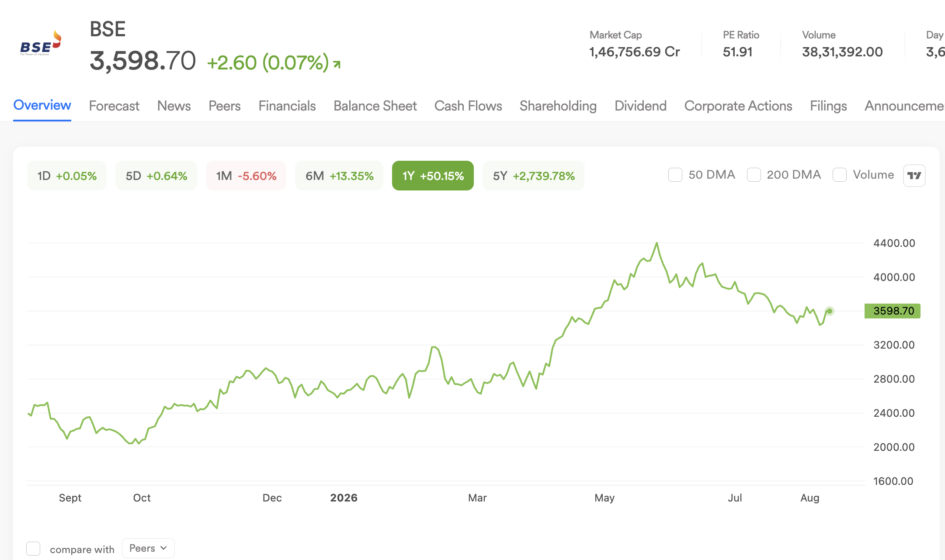This screenshot has width=945, height=560.
Task: Click the BSE company logo
Action: click(x=41, y=44)
